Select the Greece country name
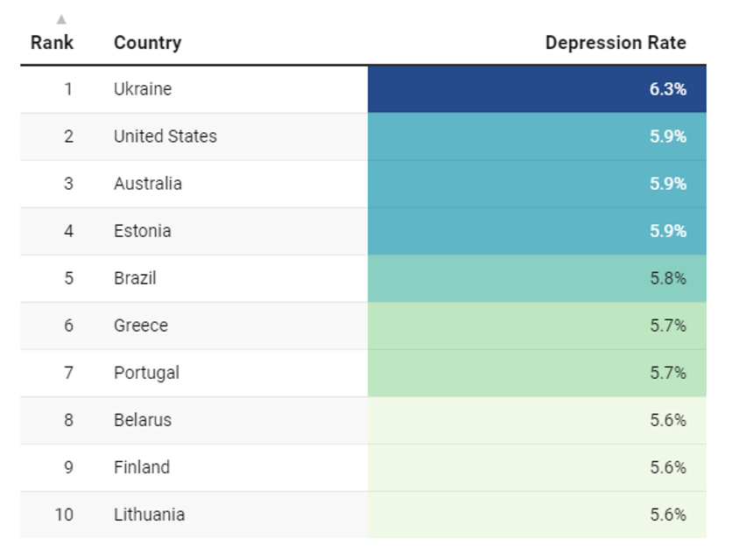Viewport: 732px width, 560px height. [x=140, y=325]
